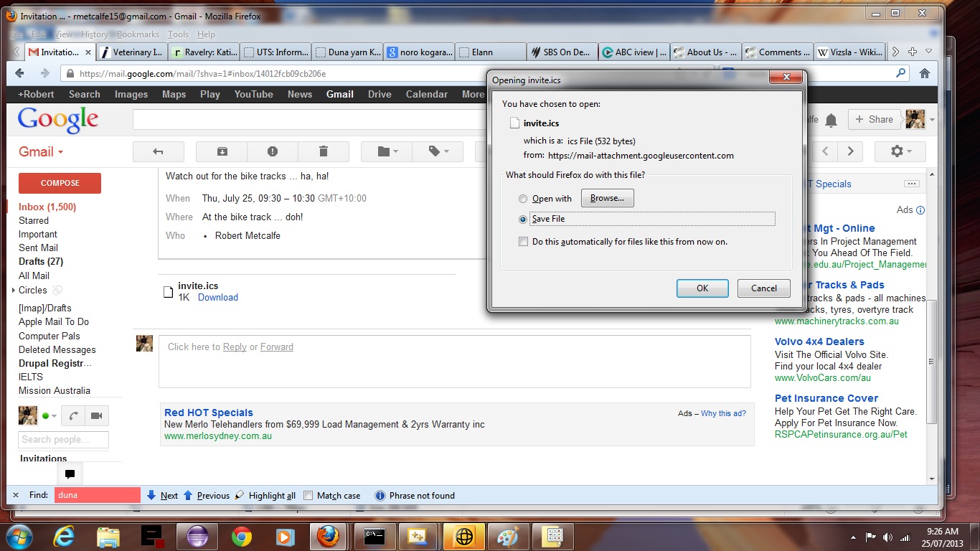Click back to inbox arrow icon
Screen dimensions: 980x551
coord(159,151)
